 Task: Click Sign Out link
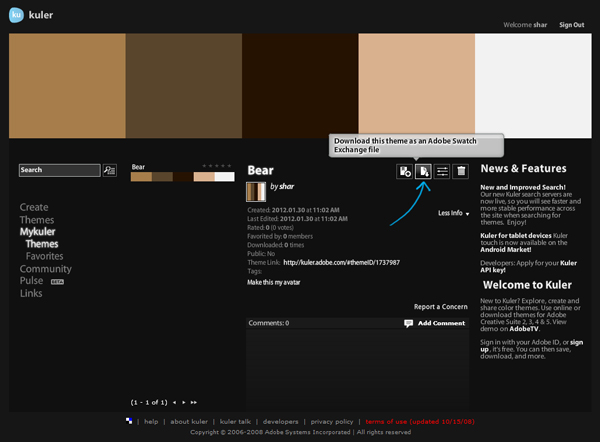(x=572, y=25)
